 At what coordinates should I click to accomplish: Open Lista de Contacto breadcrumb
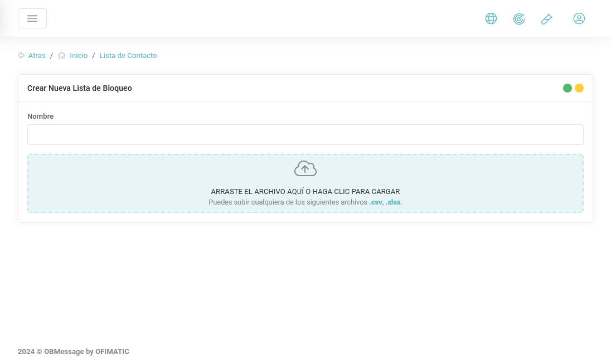coord(128,56)
